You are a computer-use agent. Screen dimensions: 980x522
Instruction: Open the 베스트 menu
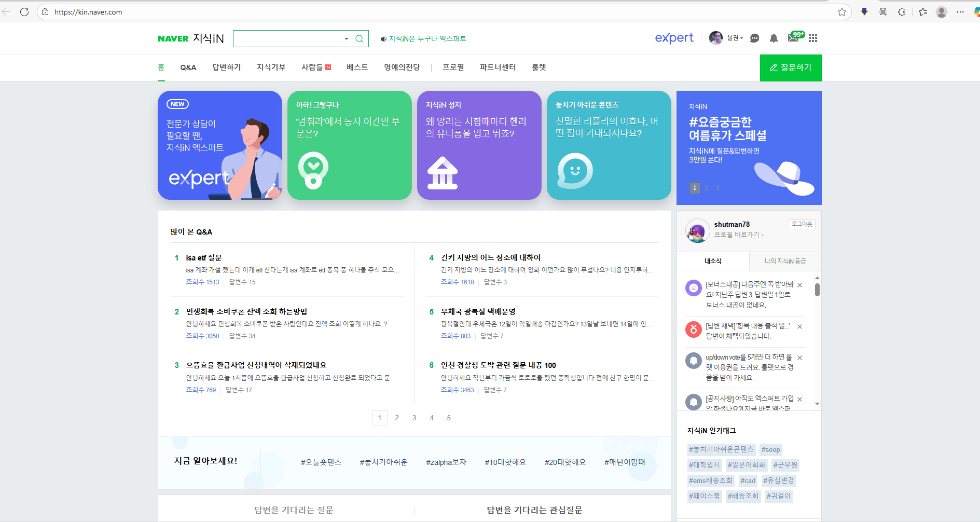(357, 67)
